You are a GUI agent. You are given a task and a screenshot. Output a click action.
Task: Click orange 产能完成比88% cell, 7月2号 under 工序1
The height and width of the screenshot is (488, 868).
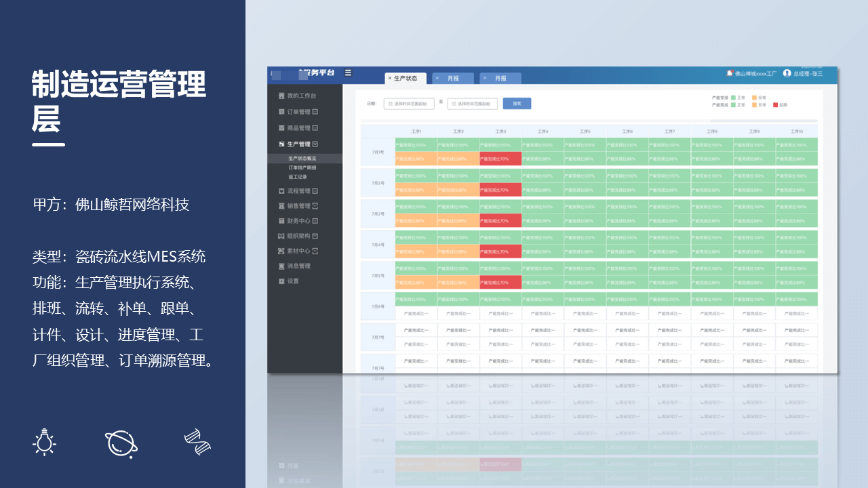coord(416,190)
